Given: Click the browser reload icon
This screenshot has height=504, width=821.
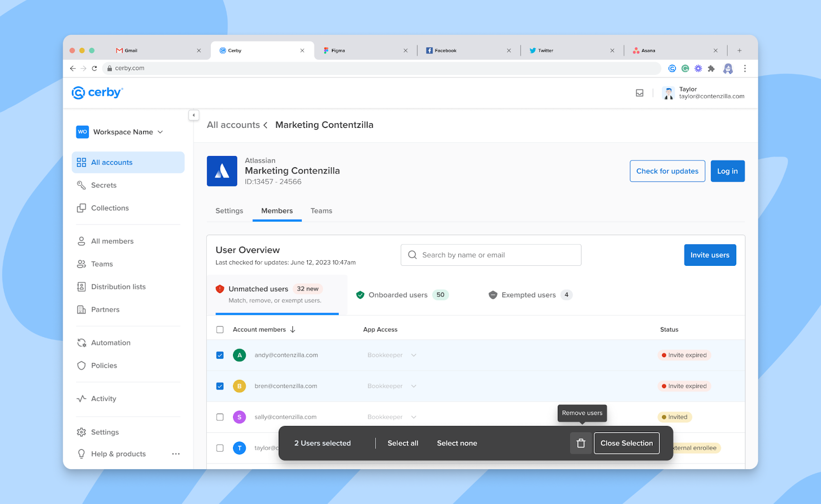Looking at the screenshot, I should coord(94,68).
